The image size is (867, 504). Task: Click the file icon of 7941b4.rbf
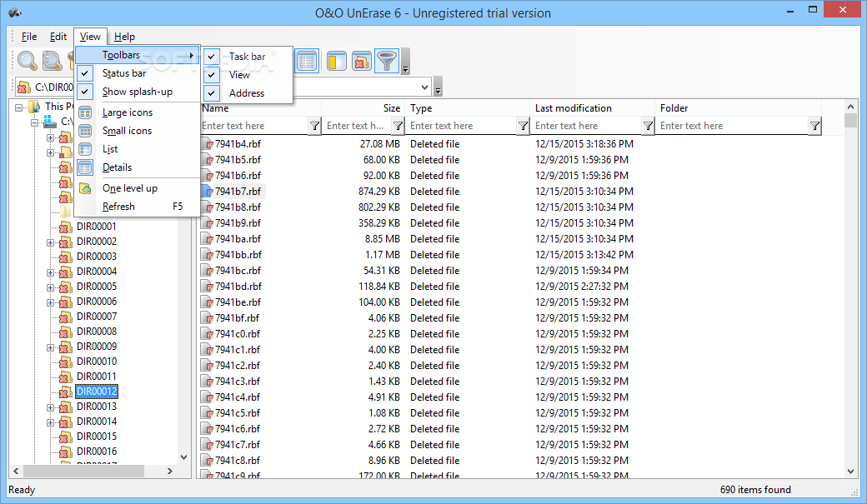tap(208, 144)
